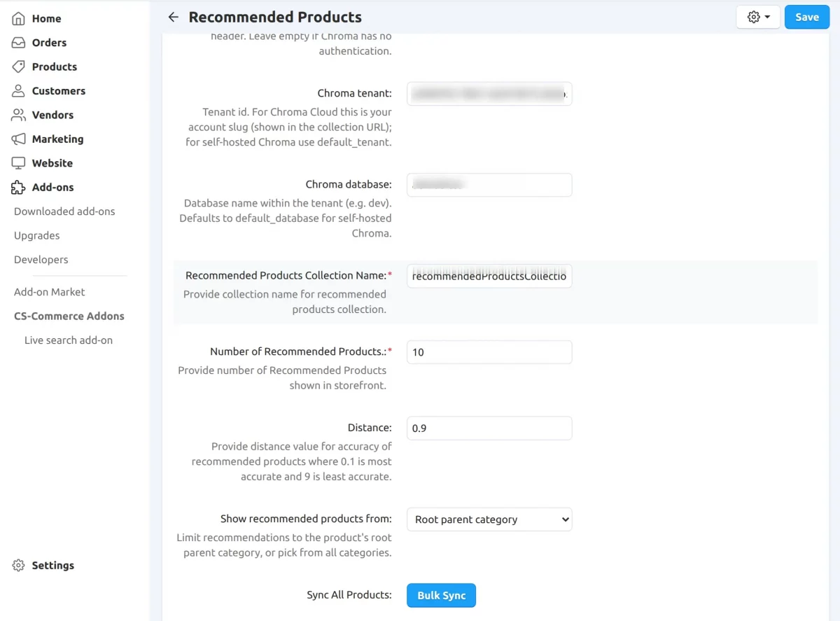840x621 pixels.
Task: Click the Distance label
Action: [370, 428]
